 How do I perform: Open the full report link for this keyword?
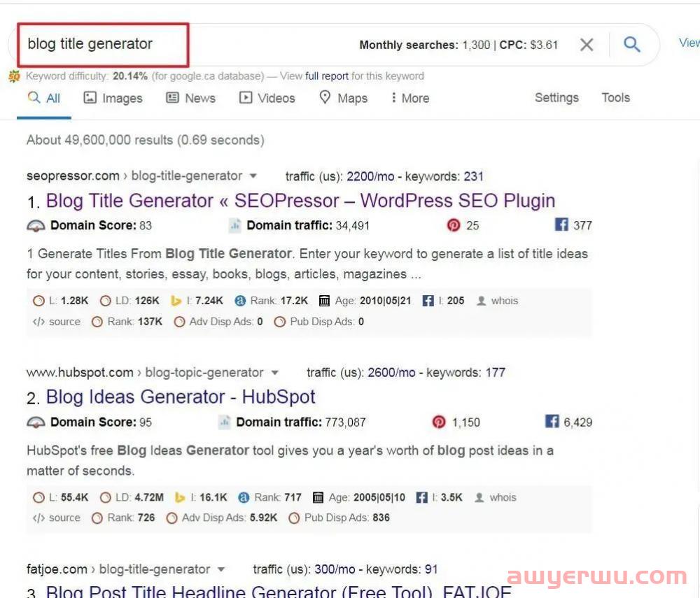coord(327,76)
